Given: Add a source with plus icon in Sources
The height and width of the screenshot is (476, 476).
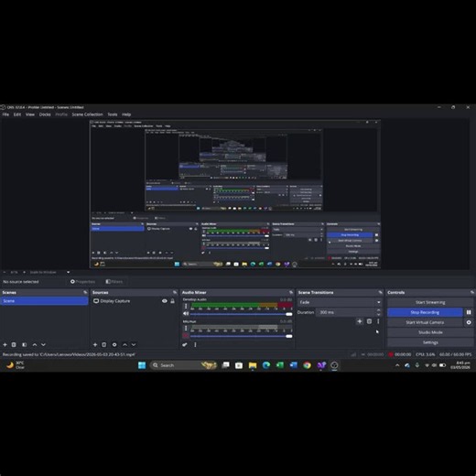Looking at the screenshot, I should [95, 344].
